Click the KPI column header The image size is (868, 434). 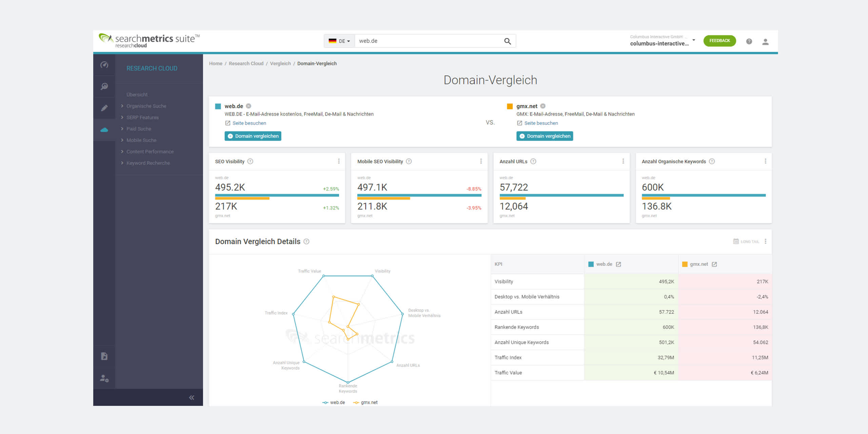(x=537, y=264)
